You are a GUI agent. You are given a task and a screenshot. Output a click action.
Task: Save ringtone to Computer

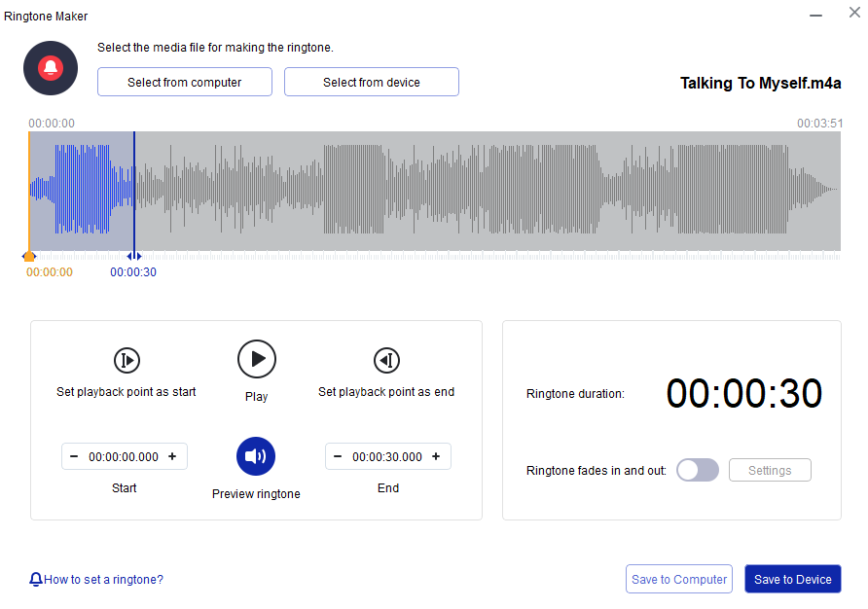click(x=679, y=579)
